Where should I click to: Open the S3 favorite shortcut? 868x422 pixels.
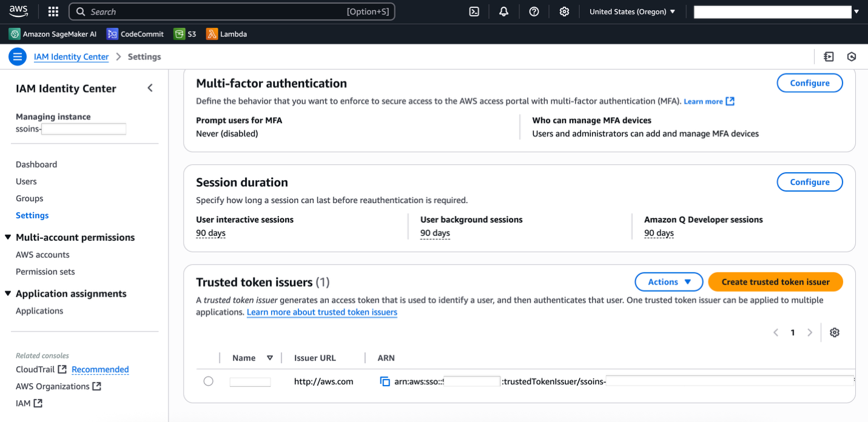pyautogui.click(x=185, y=34)
